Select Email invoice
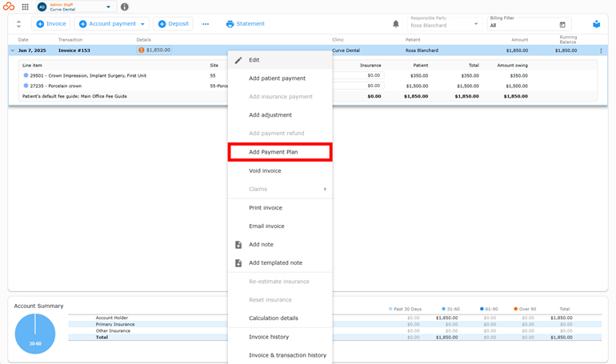 [x=280, y=226]
